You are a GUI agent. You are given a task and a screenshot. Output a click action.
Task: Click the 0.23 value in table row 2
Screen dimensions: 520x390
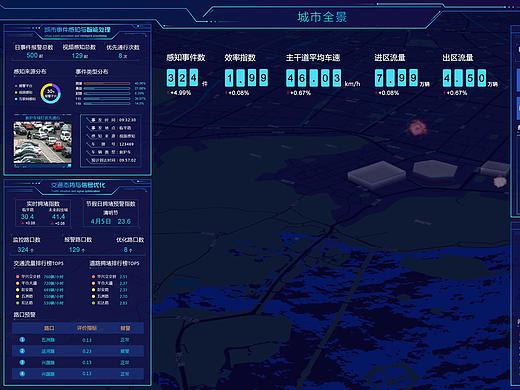point(87,351)
